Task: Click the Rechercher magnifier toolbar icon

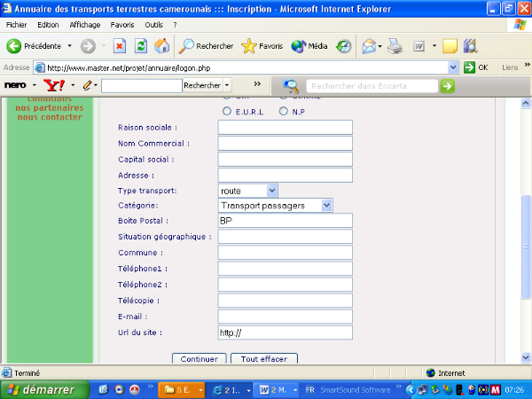Action: click(x=186, y=46)
